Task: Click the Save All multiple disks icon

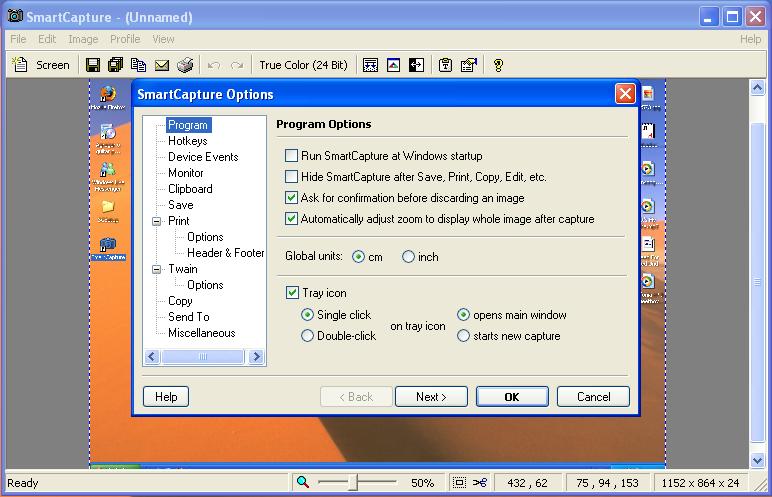Action: (x=116, y=65)
